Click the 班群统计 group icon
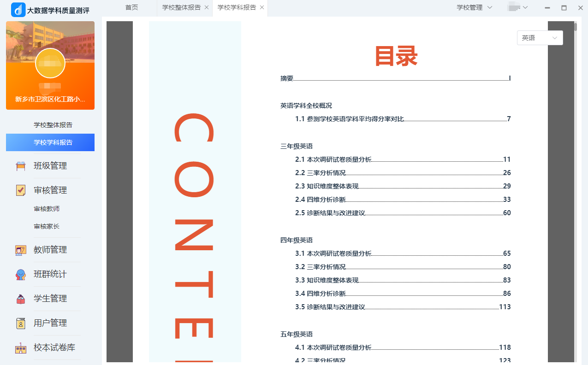The image size is (588, 365). [x=21, y=274]
